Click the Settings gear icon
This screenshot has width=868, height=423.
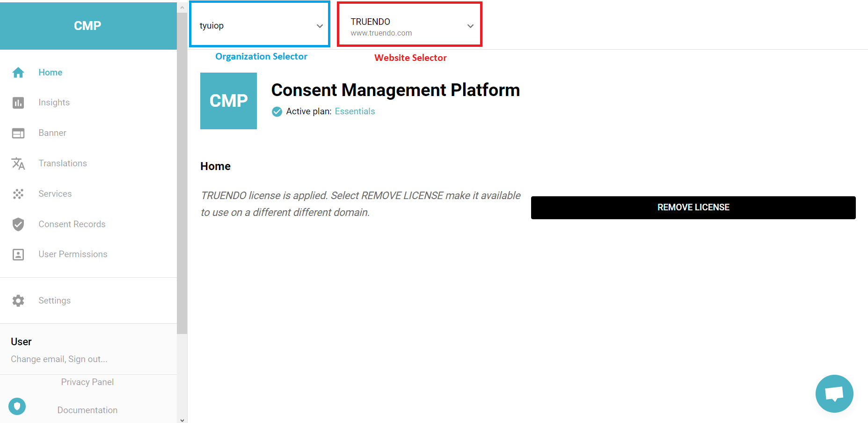(x=18, y=301)
